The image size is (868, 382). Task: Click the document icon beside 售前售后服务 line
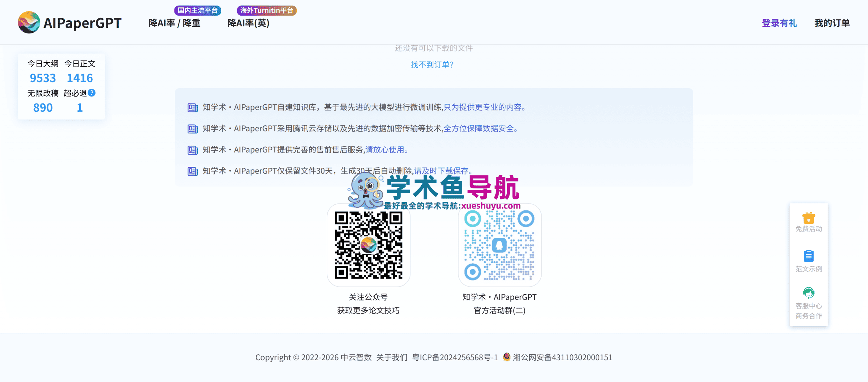(x=192, y=150)
